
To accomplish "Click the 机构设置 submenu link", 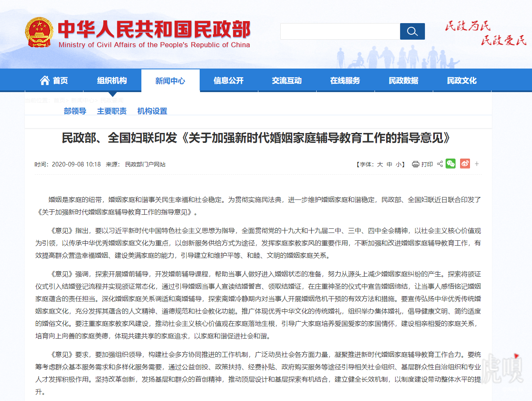I will click(x=153, y=111).
